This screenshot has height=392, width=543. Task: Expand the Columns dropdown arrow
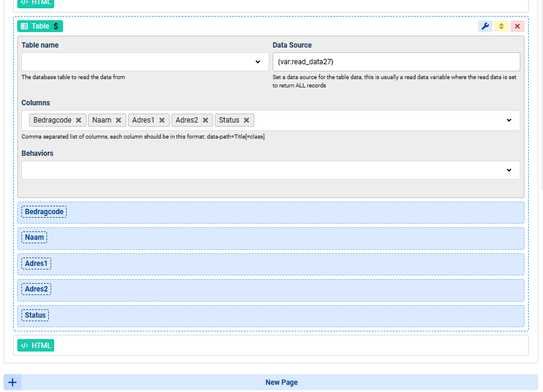pyautogui.click(x=509, y=120)
